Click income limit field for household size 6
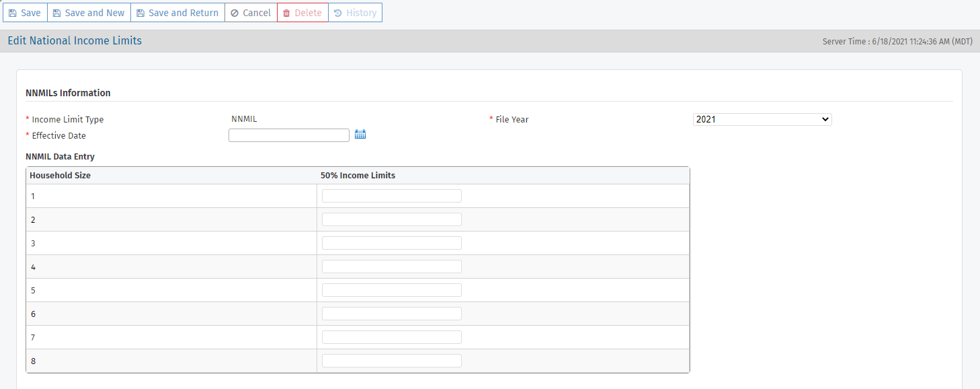The height and width of the screenshot is (389, 980). (x=391, y=314)
